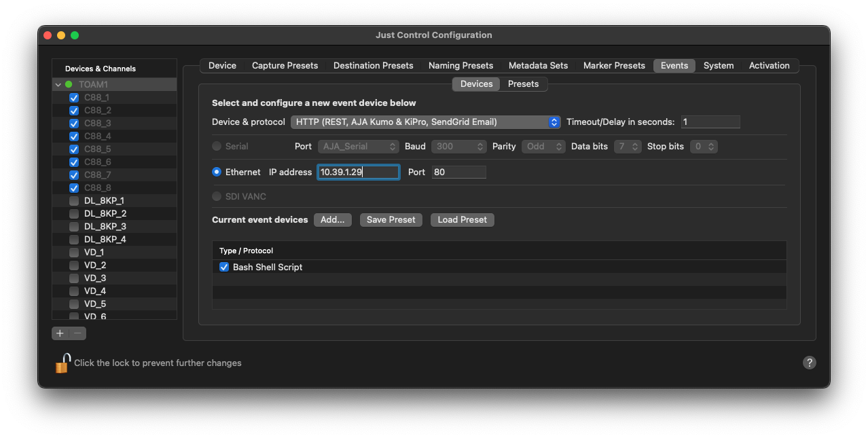The image size is (868, 438).
Task: Uncheck the C88_1 channel checkbox
Action: click(x=74, y=98)
